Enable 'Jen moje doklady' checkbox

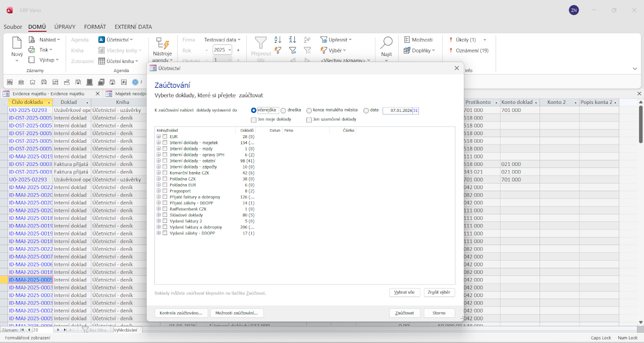(x=253, y=120)
